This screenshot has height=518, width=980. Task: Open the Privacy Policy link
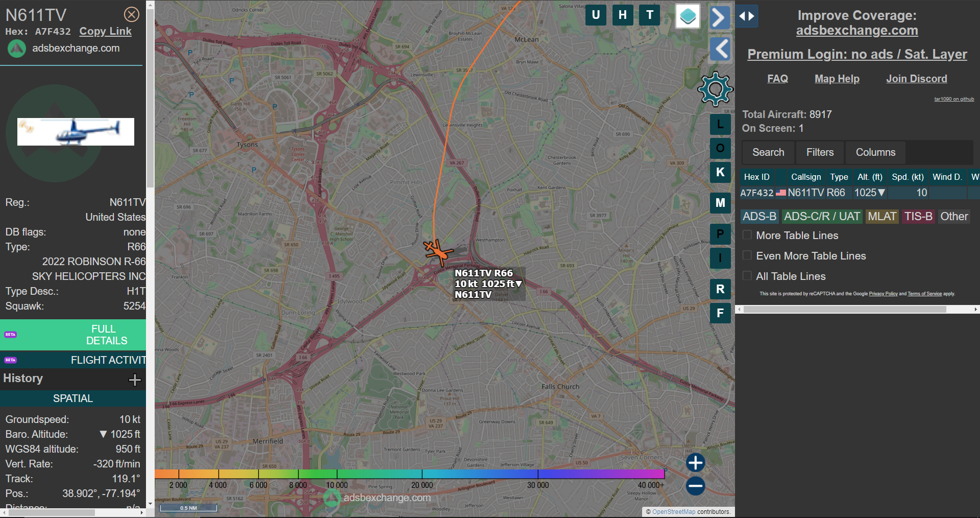[883, 294]
